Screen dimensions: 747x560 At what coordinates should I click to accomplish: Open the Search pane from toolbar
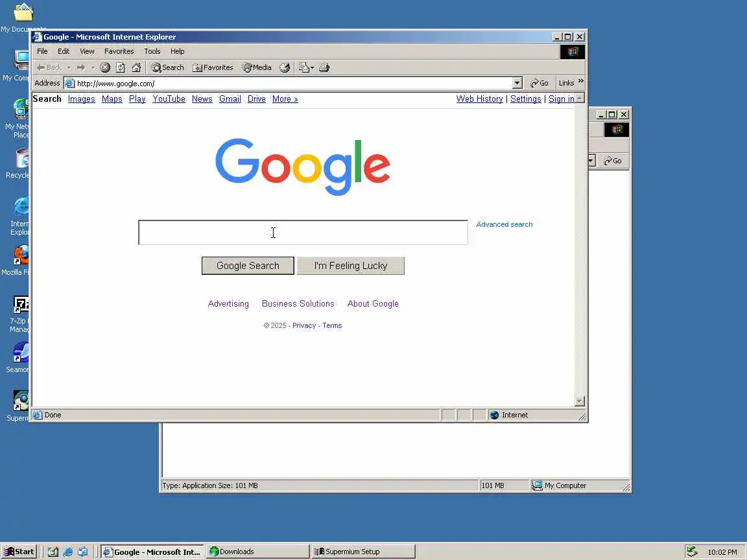pyautogui.click(x=167, y=67)
